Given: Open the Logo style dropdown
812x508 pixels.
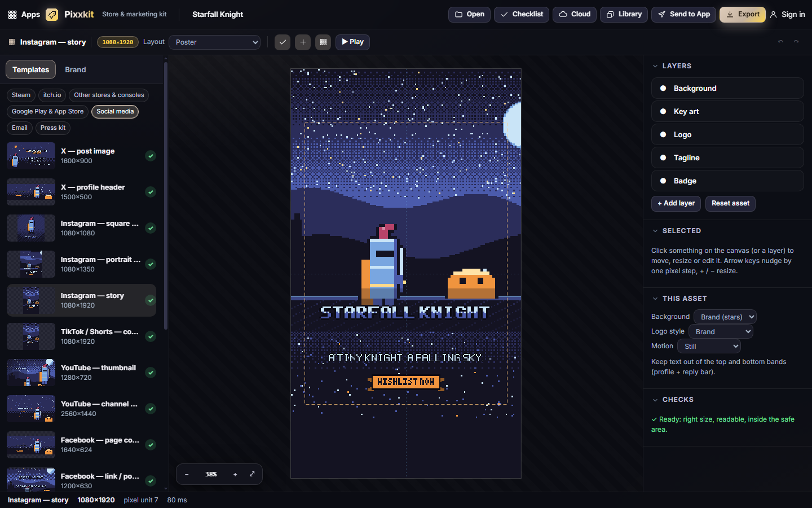Looking at the screenshot, I should pyautogui.click(x=721, y=332).
